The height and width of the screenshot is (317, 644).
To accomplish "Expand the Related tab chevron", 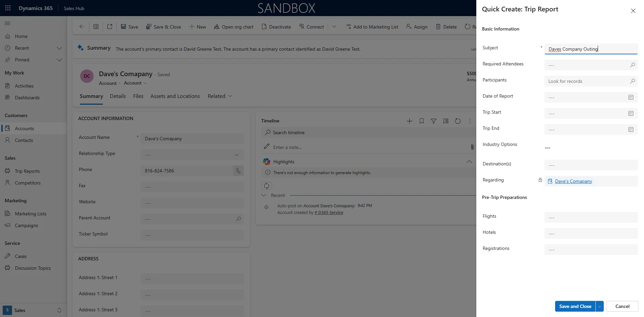I will click(x=230, y=96).
